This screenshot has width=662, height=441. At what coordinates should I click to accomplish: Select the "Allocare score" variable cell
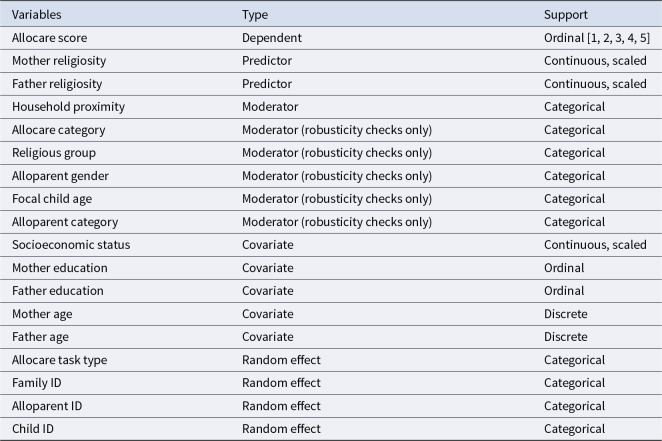tap(49, 38)
